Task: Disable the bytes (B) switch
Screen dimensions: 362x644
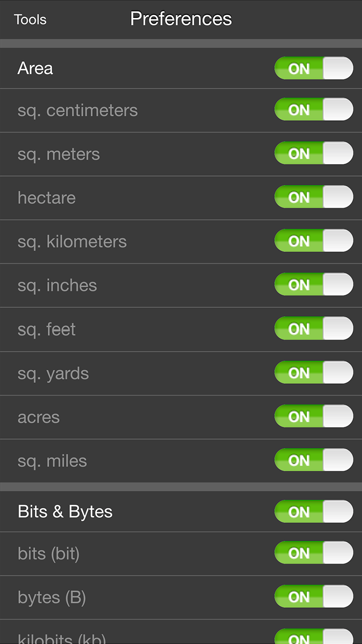Action: pos(314,597)
